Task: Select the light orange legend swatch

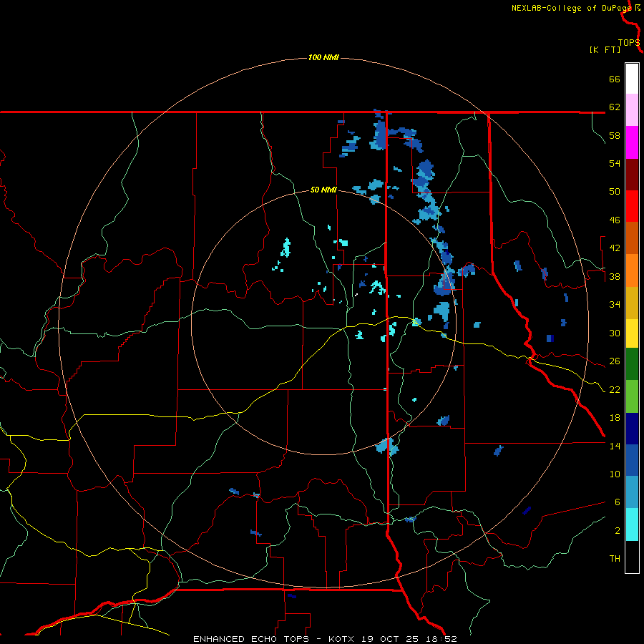Action: click(632, 270)
